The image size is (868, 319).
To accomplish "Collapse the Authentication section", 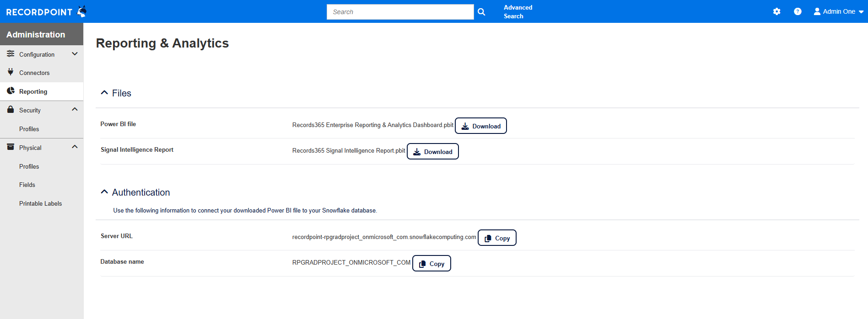I will (104, 192).
